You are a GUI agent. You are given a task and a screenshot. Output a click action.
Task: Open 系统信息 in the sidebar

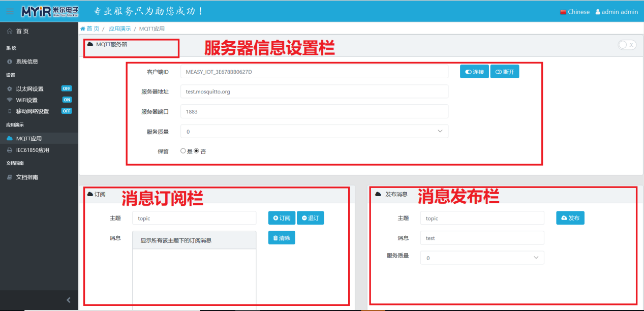coord(27,61)
